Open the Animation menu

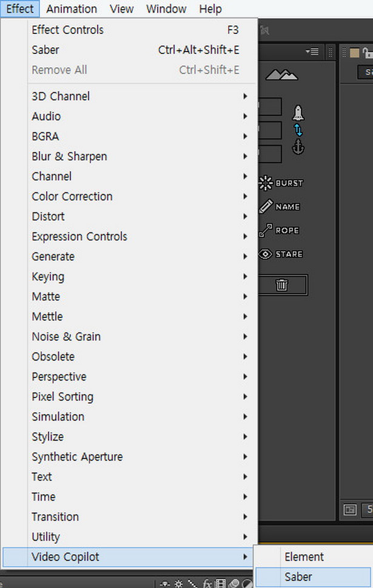[72, 8]
